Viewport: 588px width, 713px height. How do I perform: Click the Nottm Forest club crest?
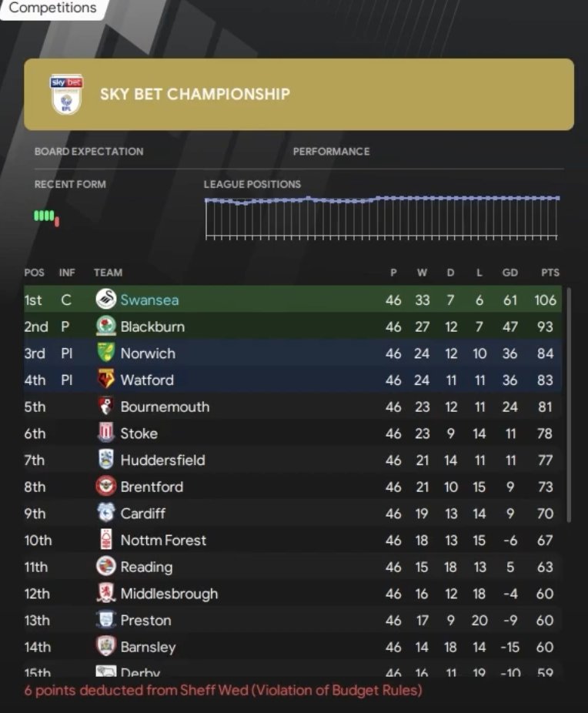(105, 540)
